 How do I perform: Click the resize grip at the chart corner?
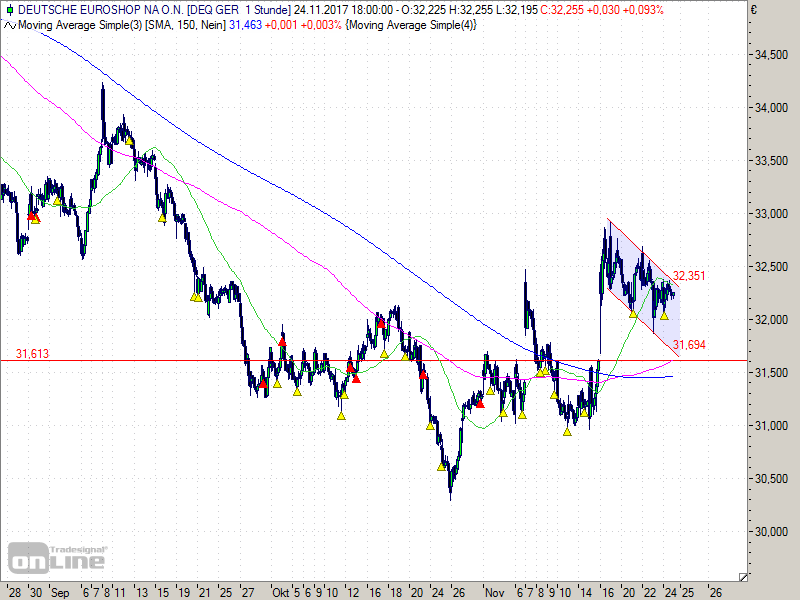click(743, 576)
